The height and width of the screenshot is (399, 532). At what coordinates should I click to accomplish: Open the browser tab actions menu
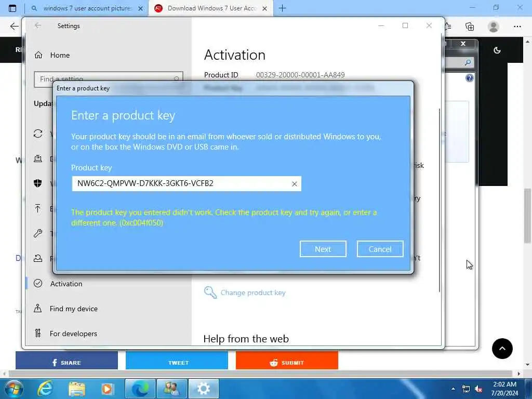pyautogui.click(x=12, y=8)
